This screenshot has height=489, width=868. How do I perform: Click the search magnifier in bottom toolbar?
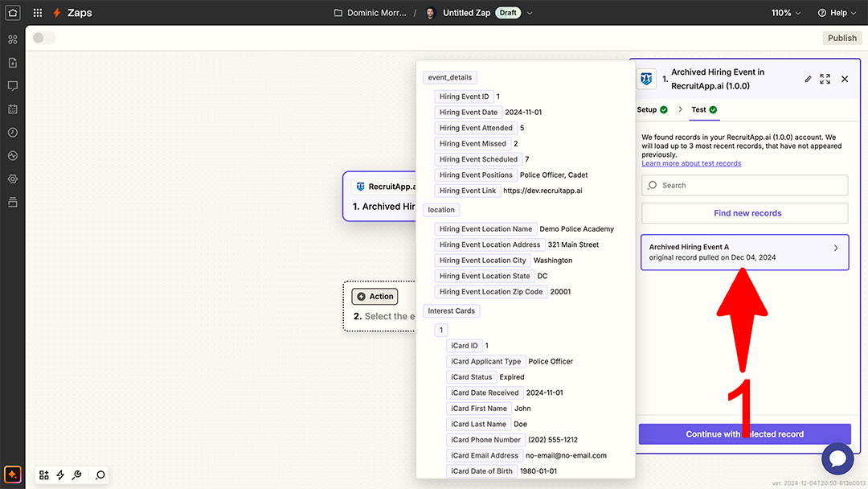point(100,475)
